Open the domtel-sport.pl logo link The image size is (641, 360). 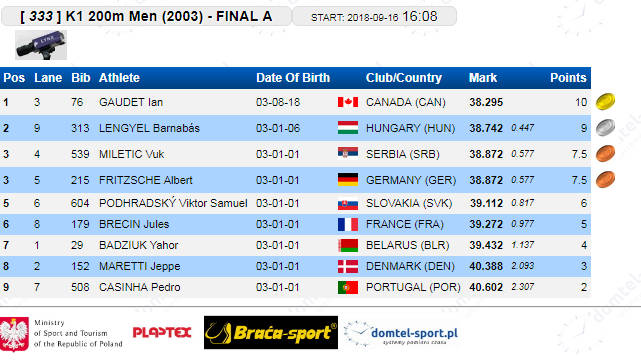(x=401, y=333)
